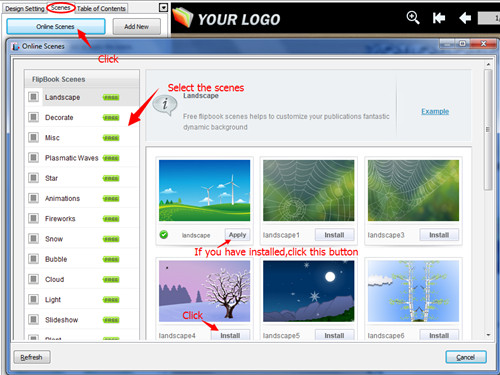Click the previous page arrow icon

pyautogui.click(x=465, y=18)
